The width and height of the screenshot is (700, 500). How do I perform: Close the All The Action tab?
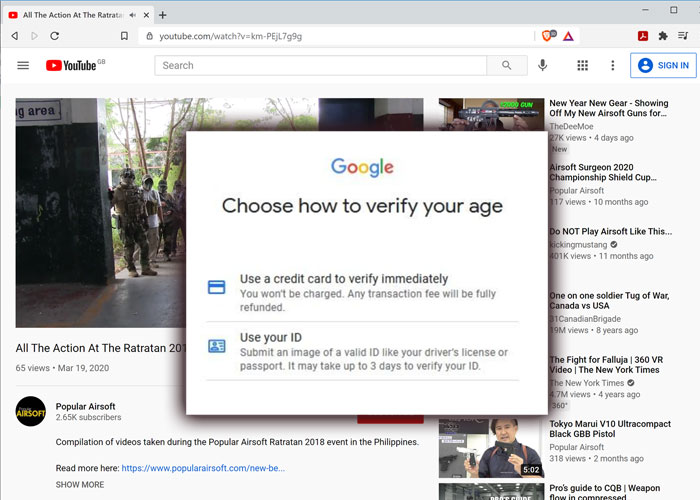146,15
